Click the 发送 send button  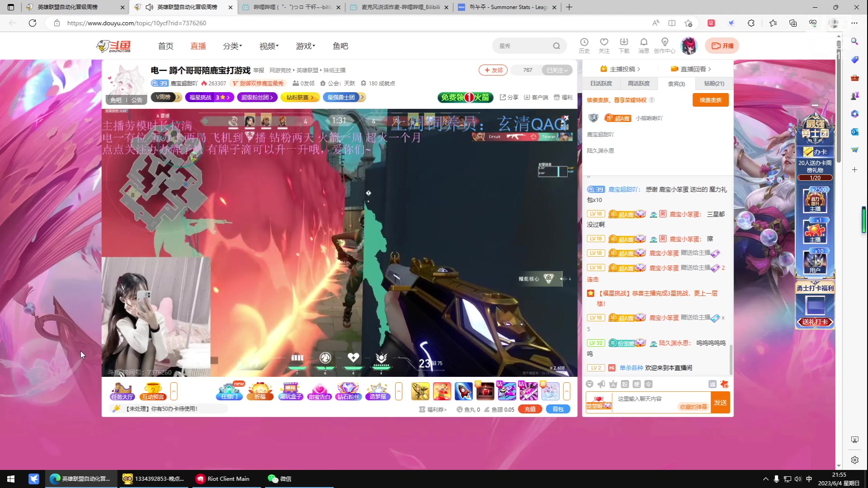click(720, 402)
